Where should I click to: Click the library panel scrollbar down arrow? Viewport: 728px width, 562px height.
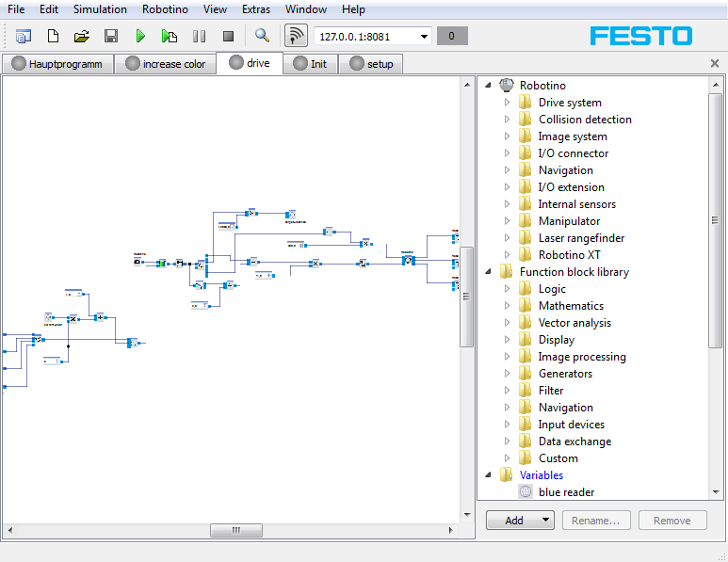[716, 492]
